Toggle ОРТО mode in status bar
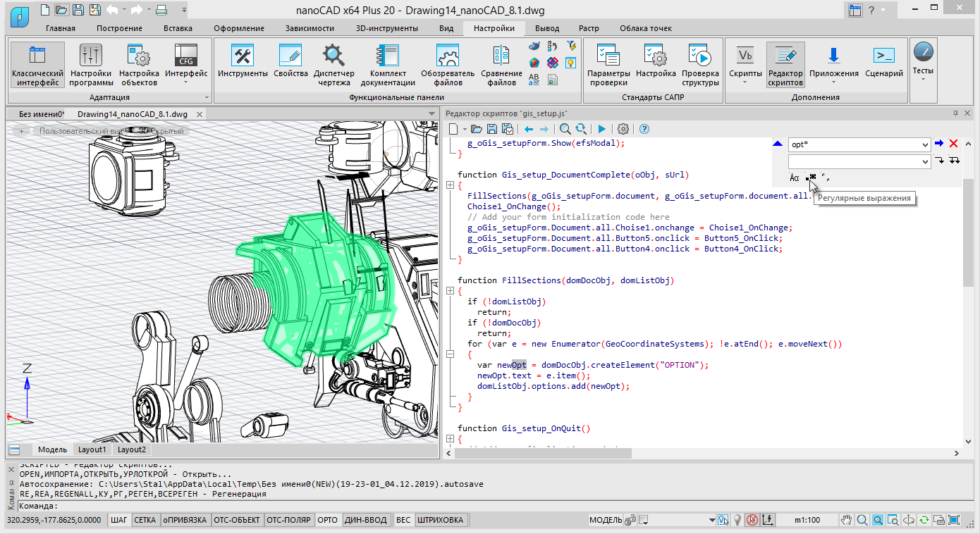Viewport: 980px width, 534px height. (x=327, y=520)
